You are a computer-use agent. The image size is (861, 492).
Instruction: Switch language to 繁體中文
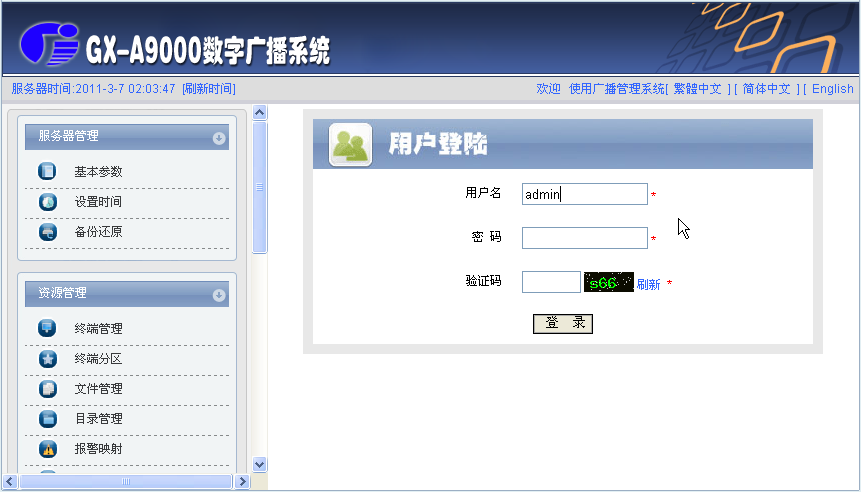697,89
